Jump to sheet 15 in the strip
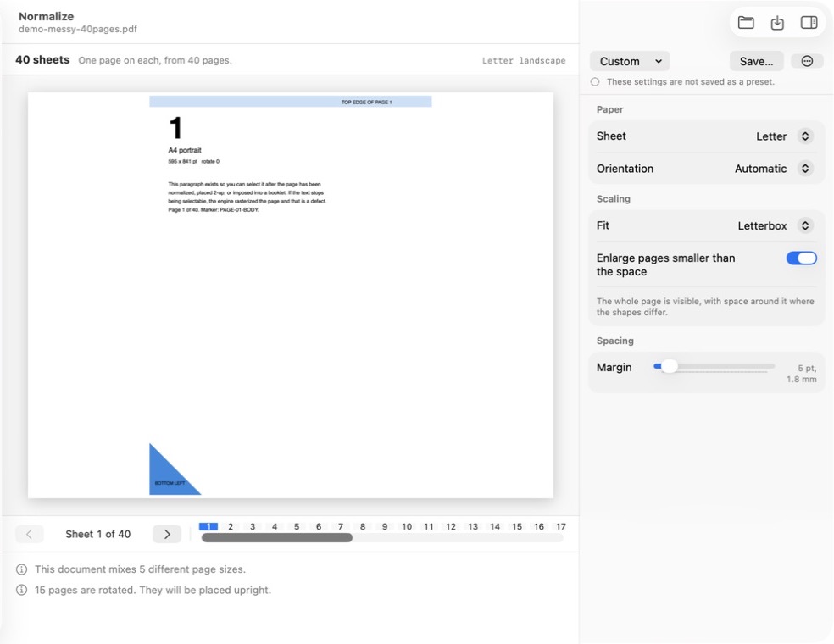The height and width of the screenshot is (644, 834). click(x=517, y=526)
